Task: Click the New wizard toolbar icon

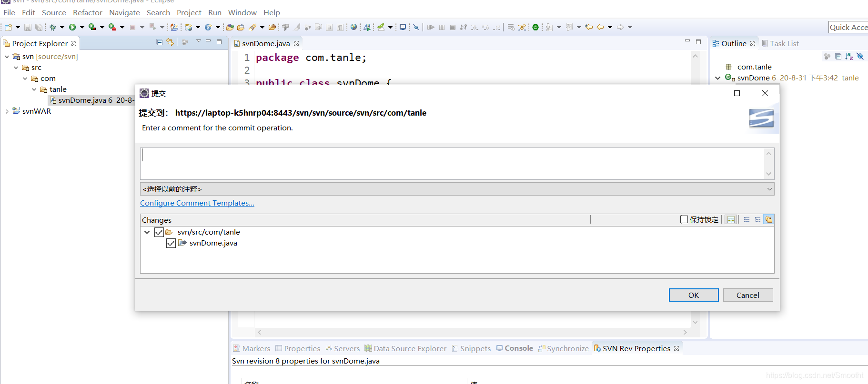Action: pos(8,27)
